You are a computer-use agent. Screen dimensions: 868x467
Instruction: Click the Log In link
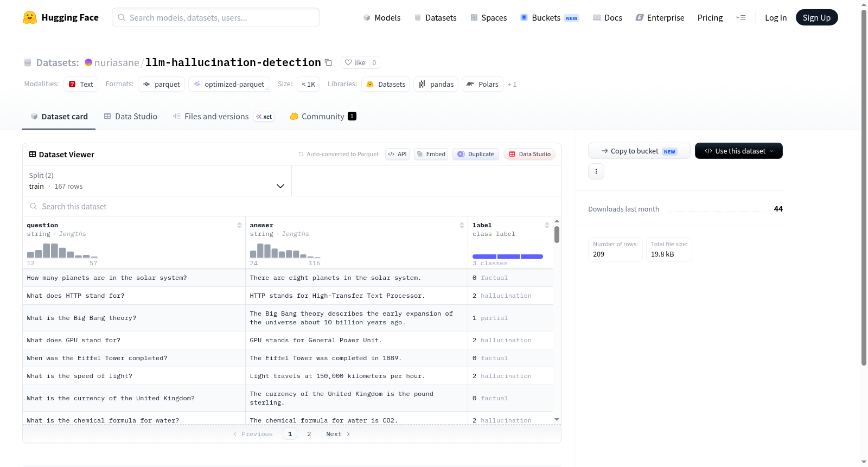776,17
